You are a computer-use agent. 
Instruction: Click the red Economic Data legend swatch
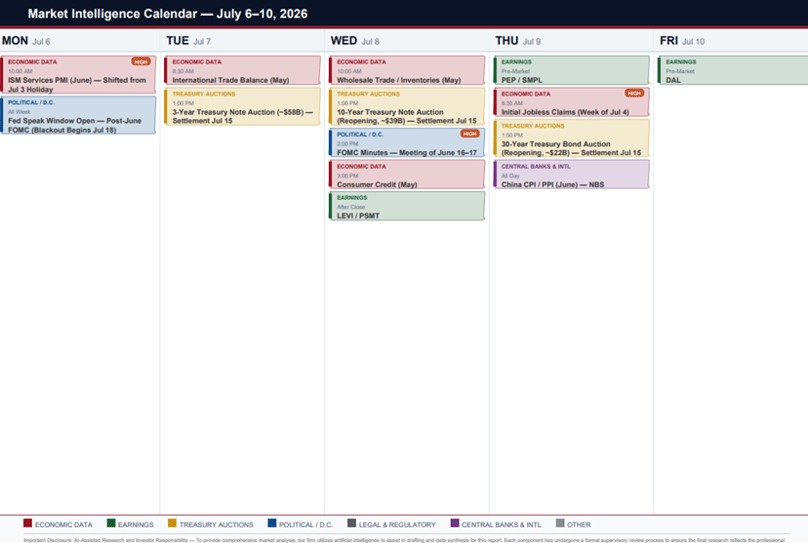click(x=28, y=523)
